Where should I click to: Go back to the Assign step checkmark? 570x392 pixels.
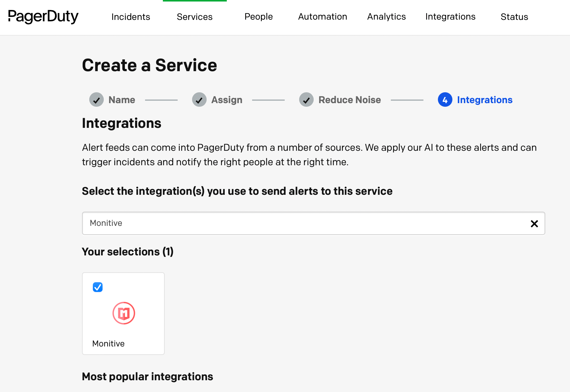coord(199,100)
